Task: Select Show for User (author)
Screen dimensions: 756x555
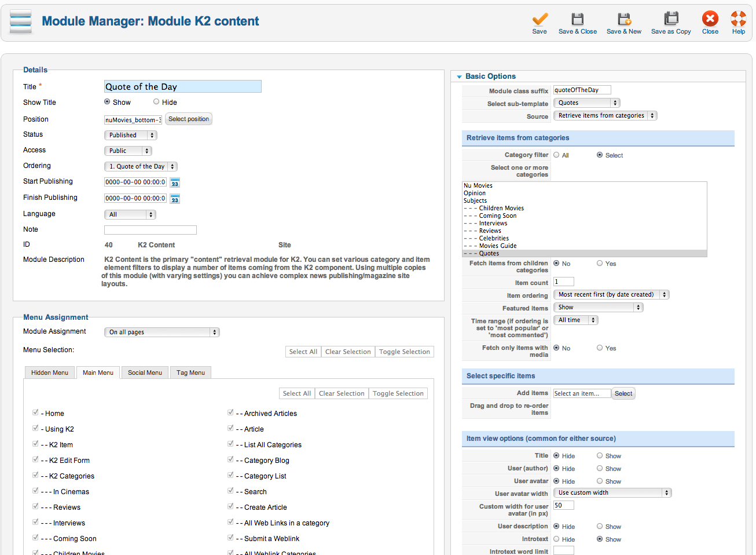Action: pyautogui.click(x=600, y=468)
